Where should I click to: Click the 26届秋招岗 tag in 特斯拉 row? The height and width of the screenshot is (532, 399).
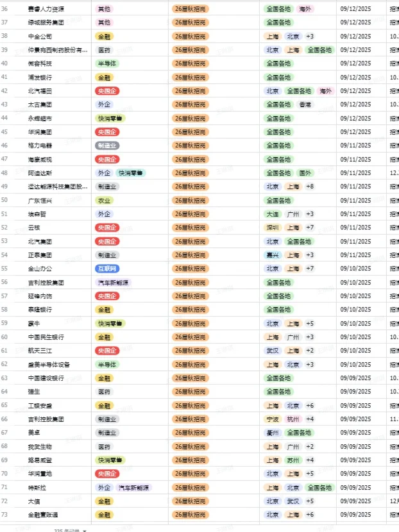[x=190, y=488]
